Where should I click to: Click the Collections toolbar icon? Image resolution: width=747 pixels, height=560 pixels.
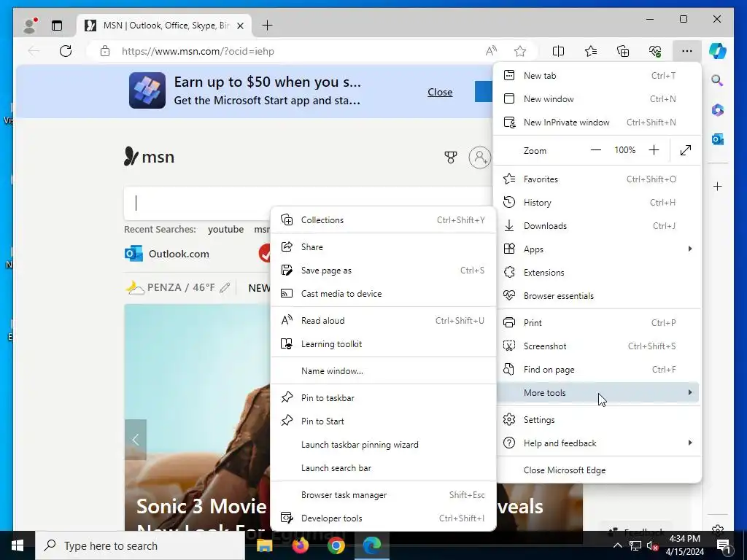pos(623,51)
